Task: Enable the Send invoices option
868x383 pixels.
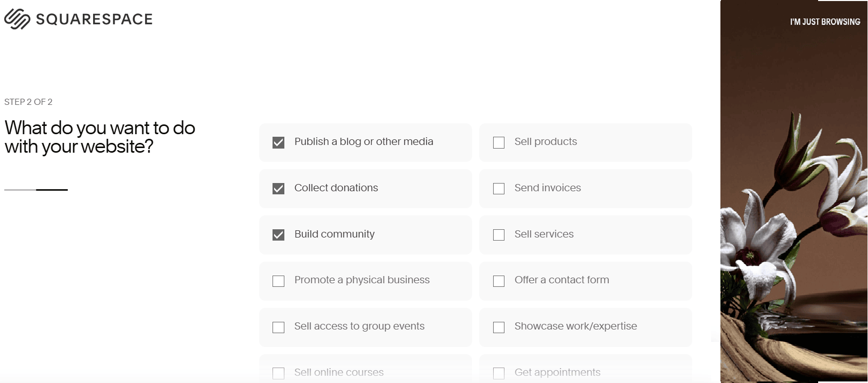Action: click(x=498, y=189)
